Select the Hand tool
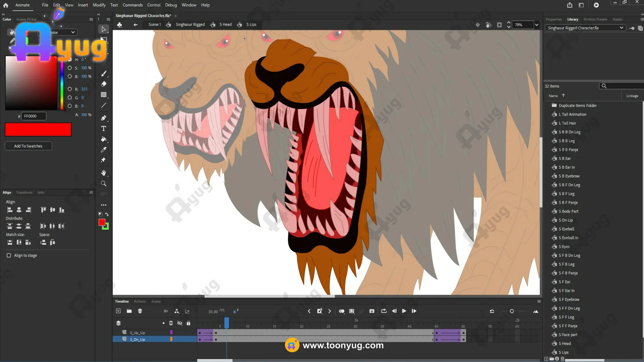 coord(104,173)
